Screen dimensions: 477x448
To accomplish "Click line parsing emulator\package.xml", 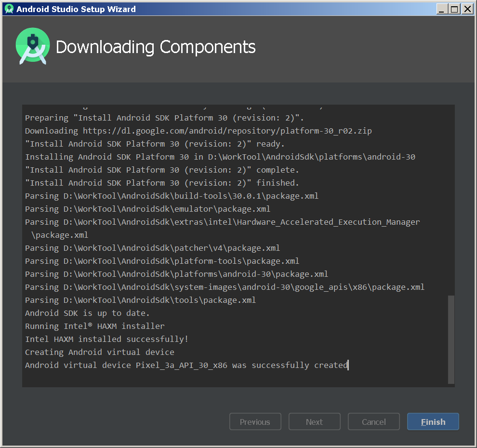I will pyautogui.click(x=147, y=209).
